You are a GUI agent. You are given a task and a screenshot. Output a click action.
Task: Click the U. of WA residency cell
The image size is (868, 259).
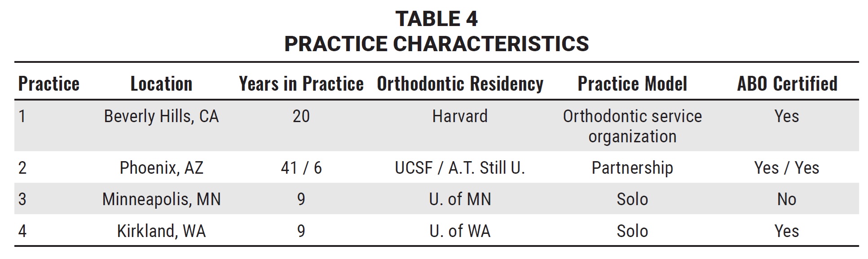(460, 231)
